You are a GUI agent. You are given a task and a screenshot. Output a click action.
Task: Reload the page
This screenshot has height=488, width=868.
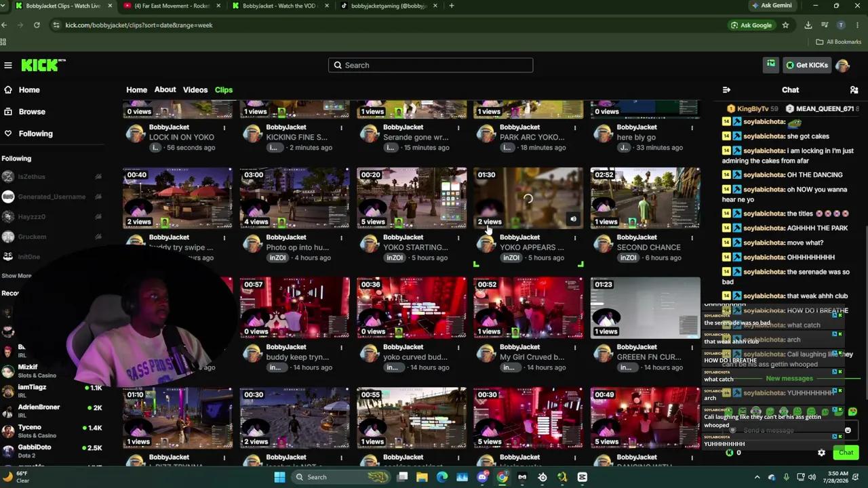(37, 25)
